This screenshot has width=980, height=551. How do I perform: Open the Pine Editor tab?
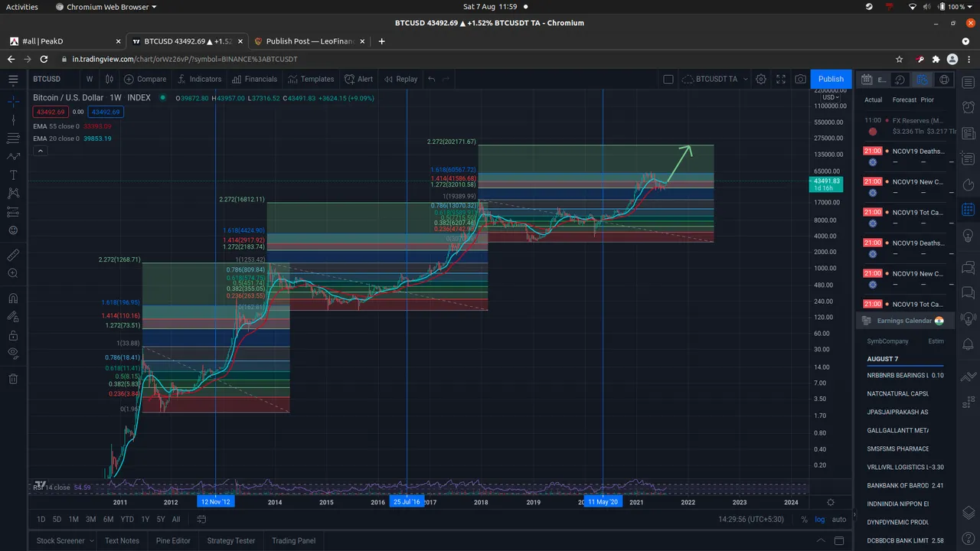click(173, 540)
